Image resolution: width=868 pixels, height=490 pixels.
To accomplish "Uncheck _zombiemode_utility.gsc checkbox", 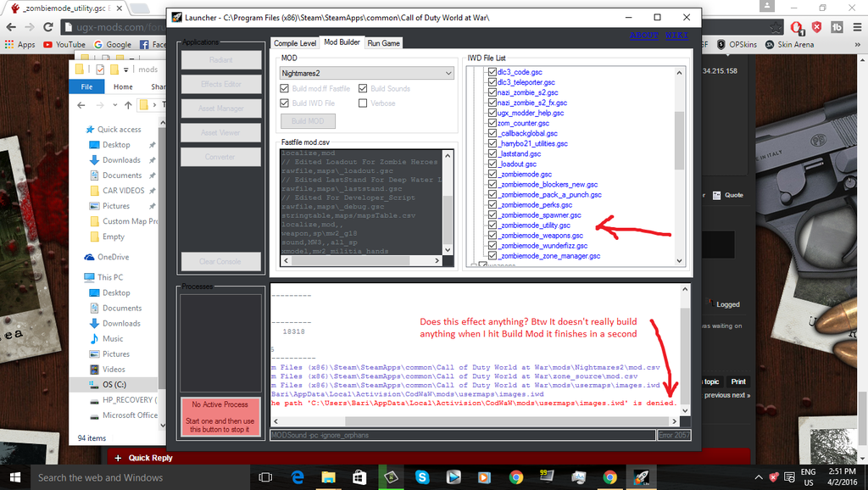I will click(x=492, y=226).
